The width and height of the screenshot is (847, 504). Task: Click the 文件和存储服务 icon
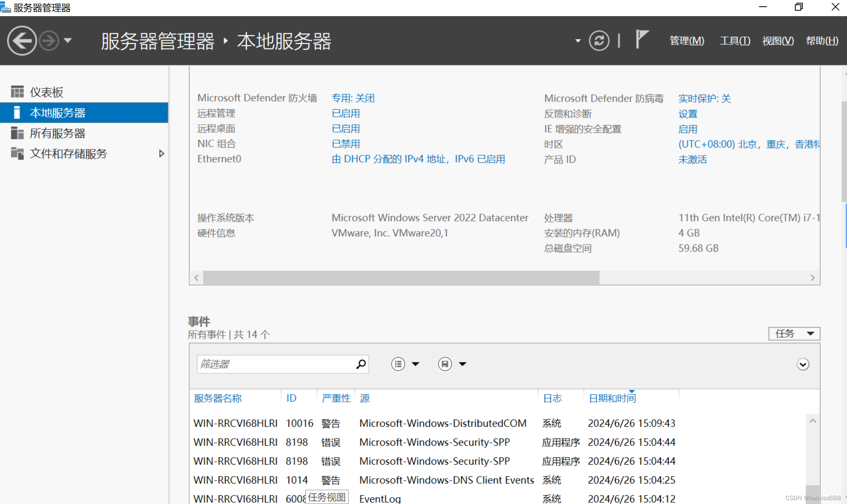click(x=17, y=153)
